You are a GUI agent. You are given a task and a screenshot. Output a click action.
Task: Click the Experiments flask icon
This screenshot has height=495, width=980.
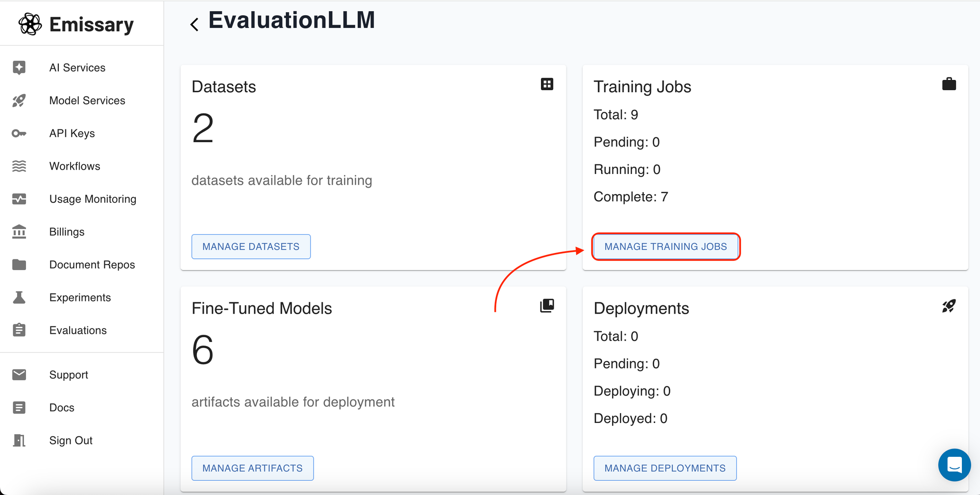tap(19, 297)
